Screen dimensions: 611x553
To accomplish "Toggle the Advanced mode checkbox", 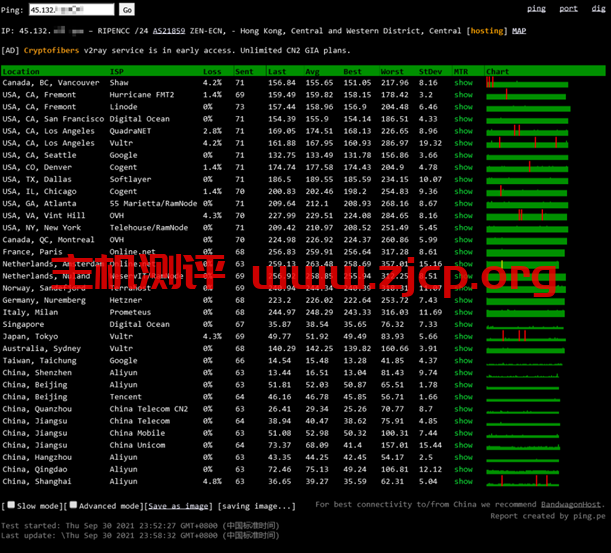I will (x=73, y=505).
